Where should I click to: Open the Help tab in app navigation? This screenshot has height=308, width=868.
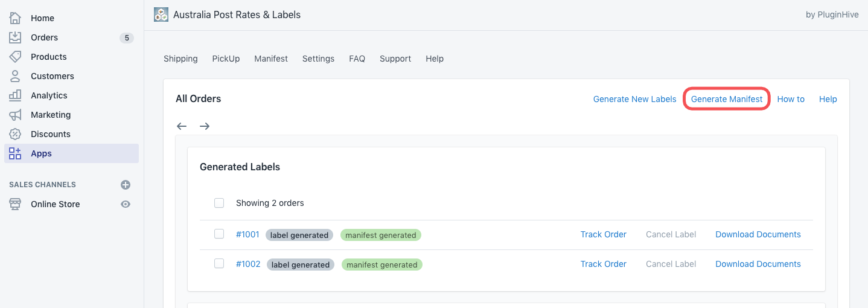tap(435, 59)
